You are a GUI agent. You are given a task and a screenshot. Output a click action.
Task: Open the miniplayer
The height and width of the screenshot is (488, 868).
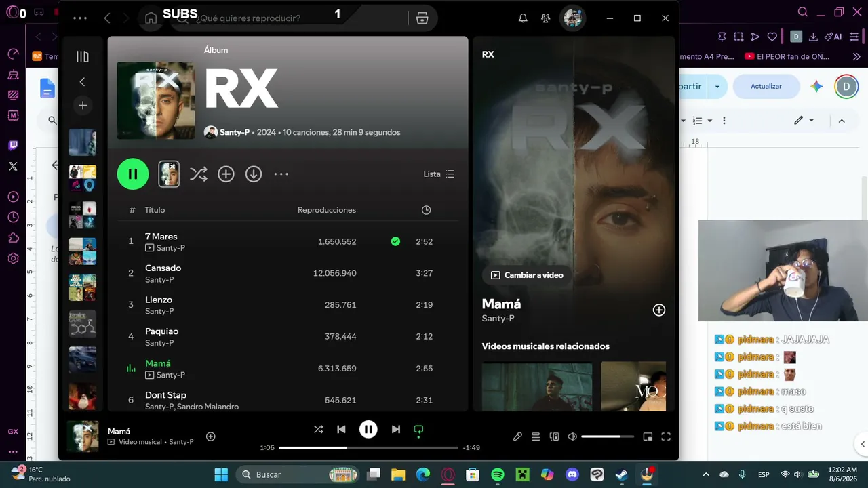648,436
